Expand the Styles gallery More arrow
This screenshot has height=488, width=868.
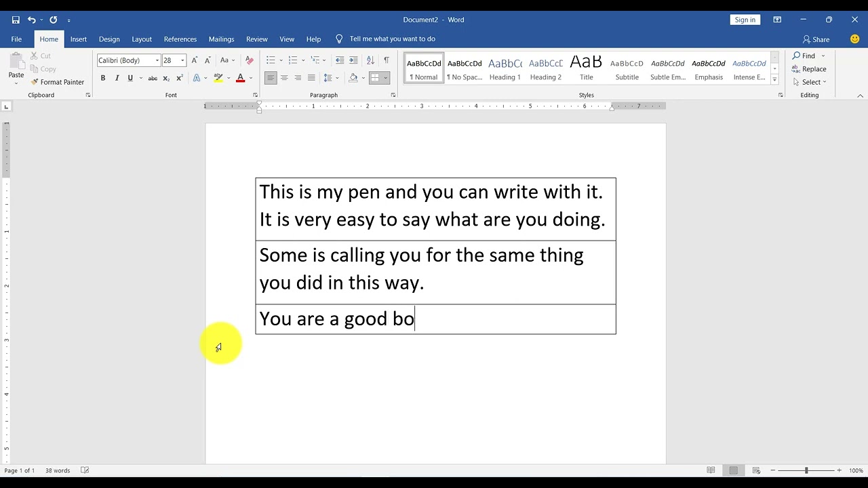click(774, 80)
